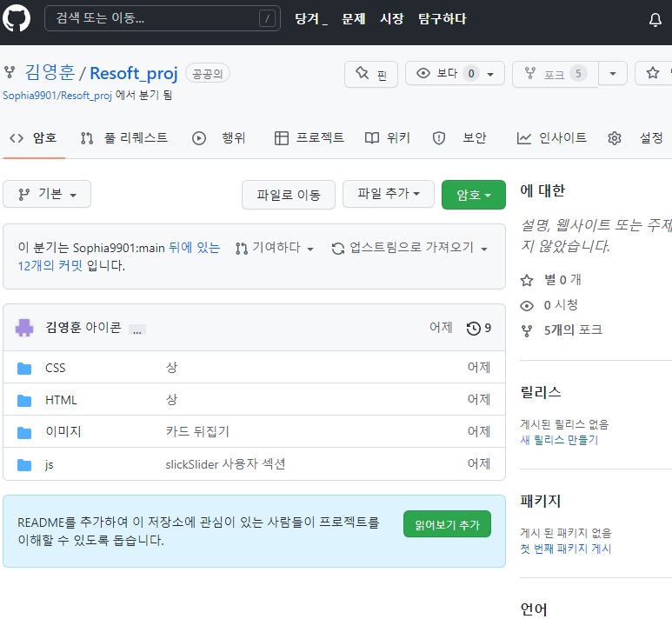Screen dimensions: 672x619
Task: Open the 파일 추가 dropdown
Action: tap(389, 194)
